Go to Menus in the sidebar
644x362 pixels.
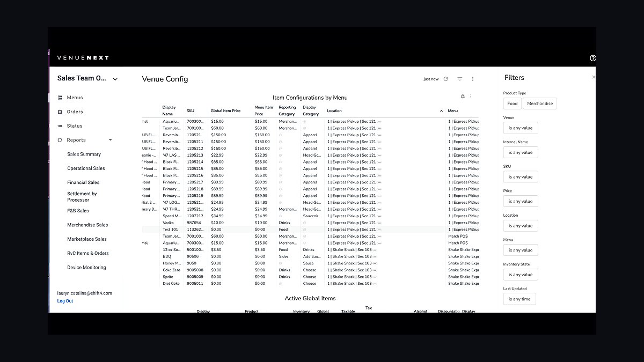(x=75, y=98)
